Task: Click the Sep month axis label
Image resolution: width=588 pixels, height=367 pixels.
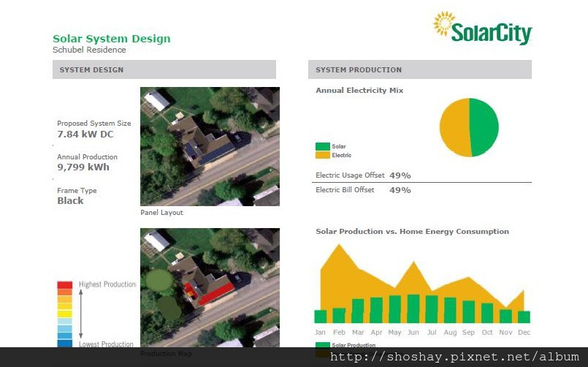Action: 468,333
